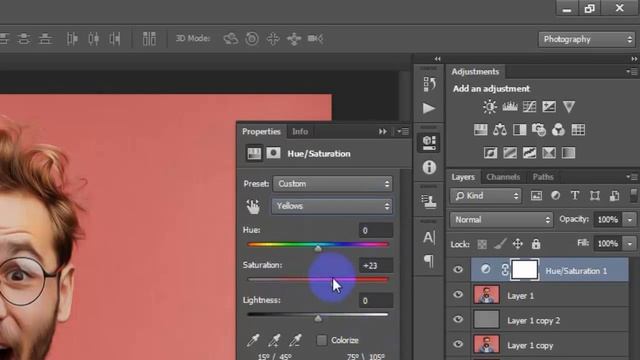Viewport: 640px width, 360px height.
Task: Open the Info panel dock icon
Action: pyautogui.click(x=429, y=167)
